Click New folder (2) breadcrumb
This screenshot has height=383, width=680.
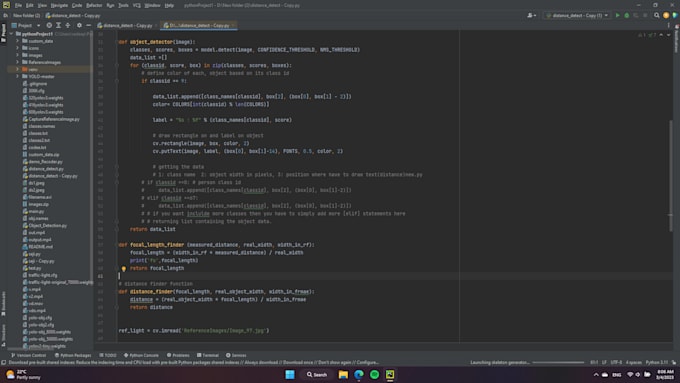pos(26,16)
